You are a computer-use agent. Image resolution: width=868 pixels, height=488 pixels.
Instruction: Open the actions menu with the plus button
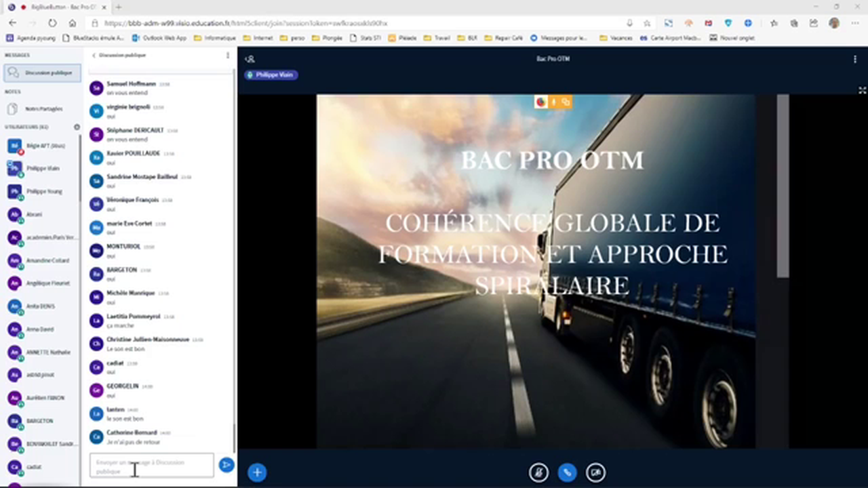[x=256, y=472]
